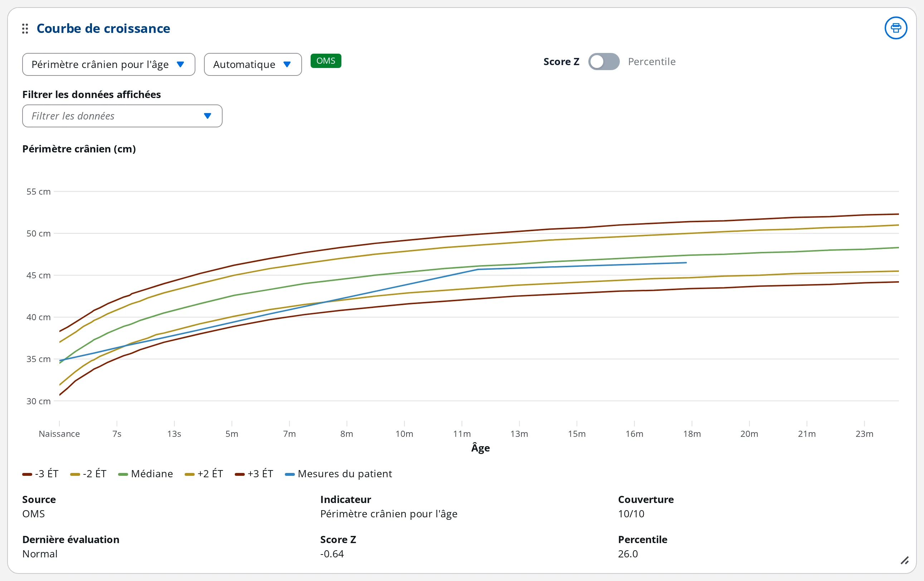Click the green OMS badge
Screen dimensions: 924x581
[326, 61]
